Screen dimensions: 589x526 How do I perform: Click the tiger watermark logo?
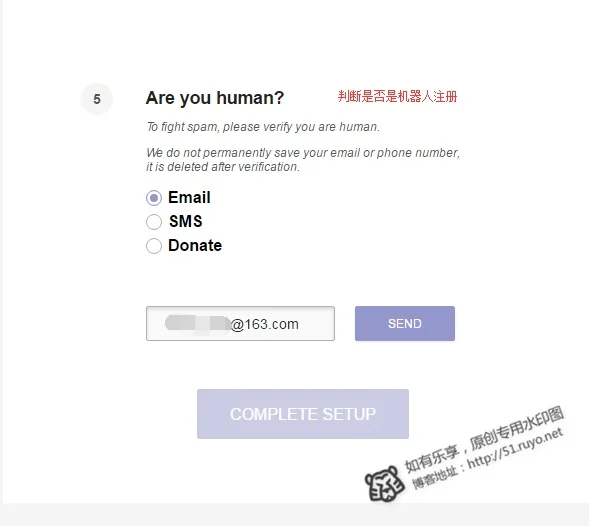(x=384, y=483)
